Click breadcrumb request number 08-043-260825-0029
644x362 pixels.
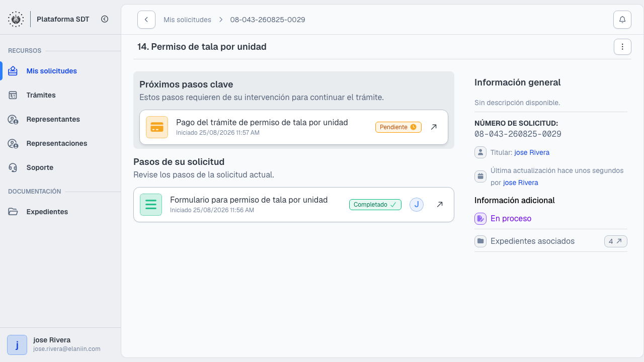(268, 20)
